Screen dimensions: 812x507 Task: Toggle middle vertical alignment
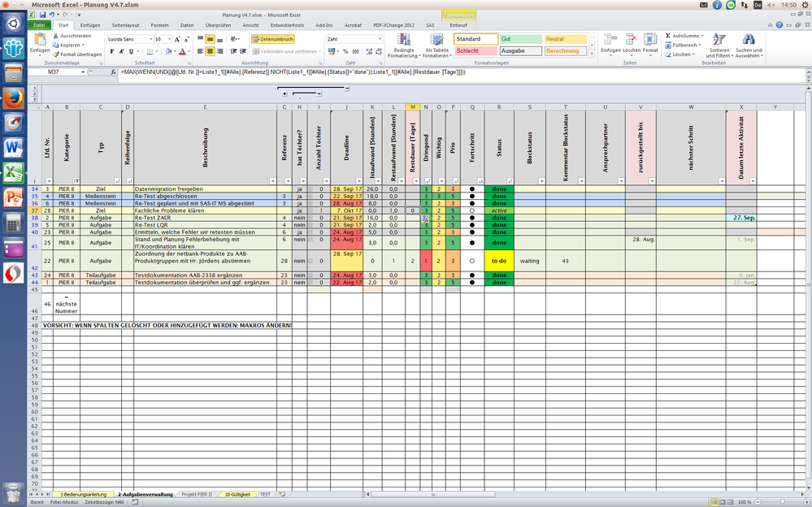click(x=210, y=39)
